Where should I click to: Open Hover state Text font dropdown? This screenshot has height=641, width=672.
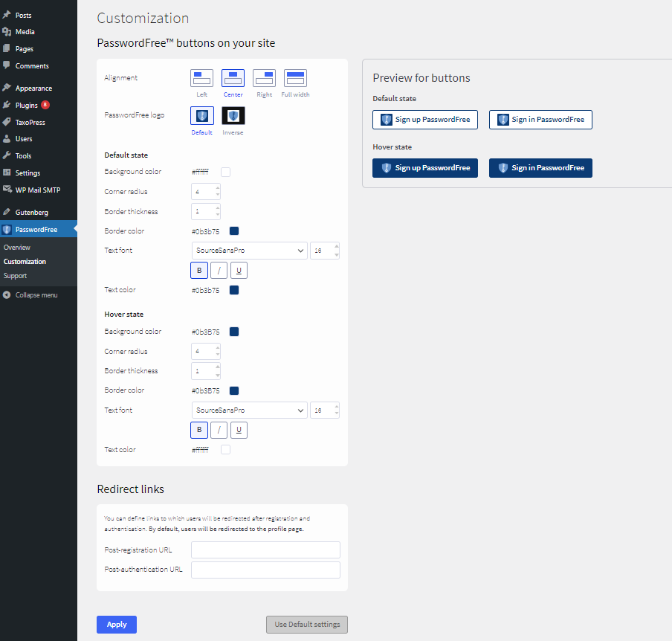(249, 410)
